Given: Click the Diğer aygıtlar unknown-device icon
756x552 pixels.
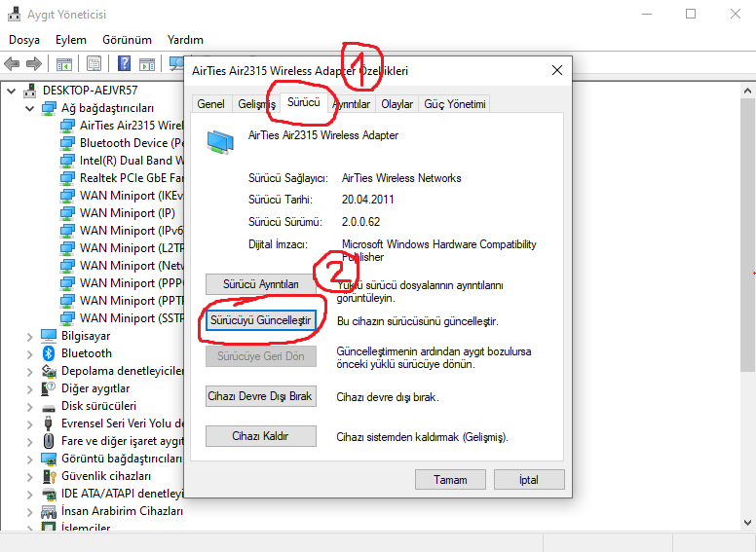Looking at the screenshot, I should pos(49,388).
